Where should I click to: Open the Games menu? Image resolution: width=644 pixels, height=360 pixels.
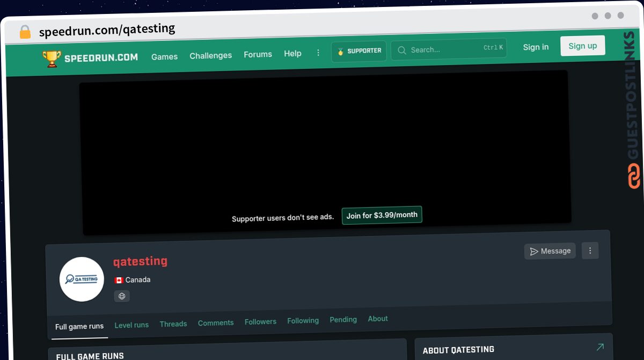pos(164,56)
